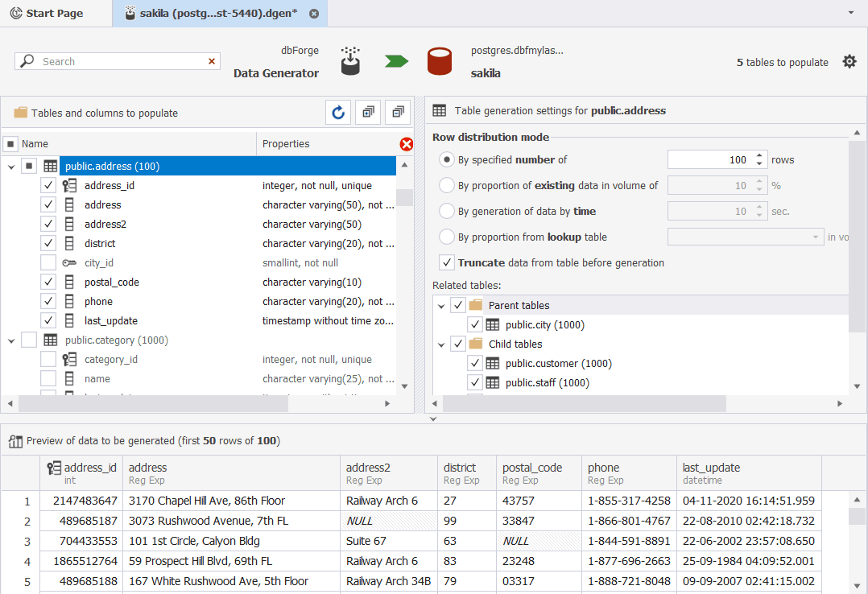Open the tab list dropdown arrow
The image size is (868, 594).
pos(851,13)
